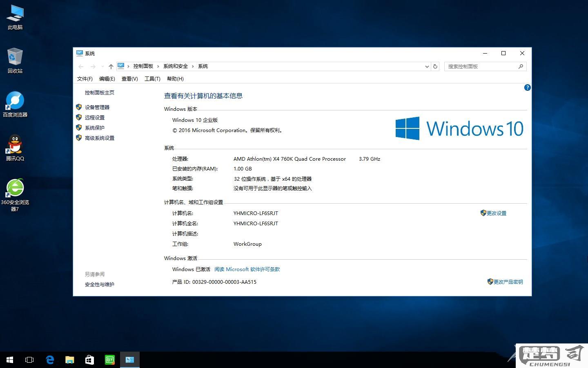Open File Explorer from the taskbar
Screen dimensions: 588x368
pyautogui.click(x=70, y=360)
